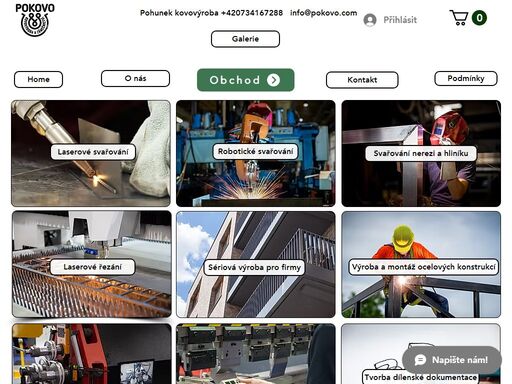
Task: Open the Galerie page
Action: [245, 39]
